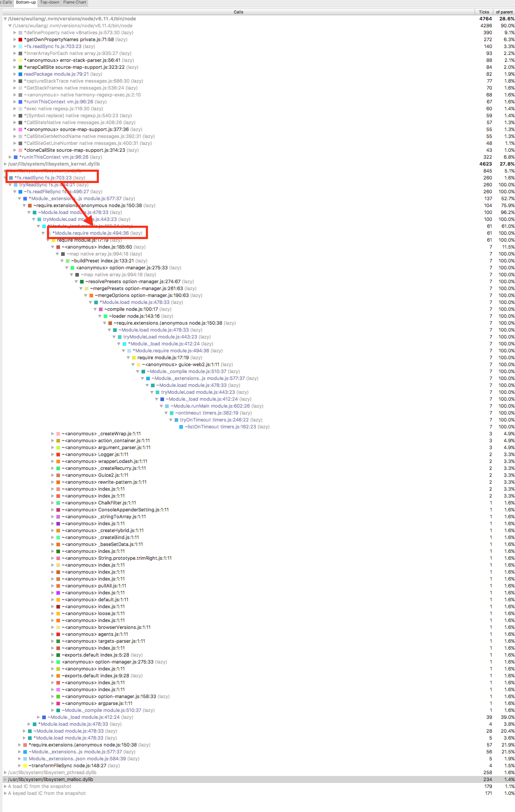Image resolution: width=515 pixels, height=812 pixels.
Task: Click the swatch beside ~anonymous pullAll.js
Action: 58,586
